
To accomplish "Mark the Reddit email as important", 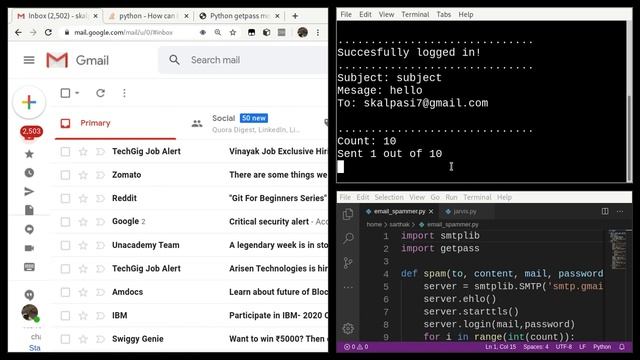I will (x=100, y=198).
